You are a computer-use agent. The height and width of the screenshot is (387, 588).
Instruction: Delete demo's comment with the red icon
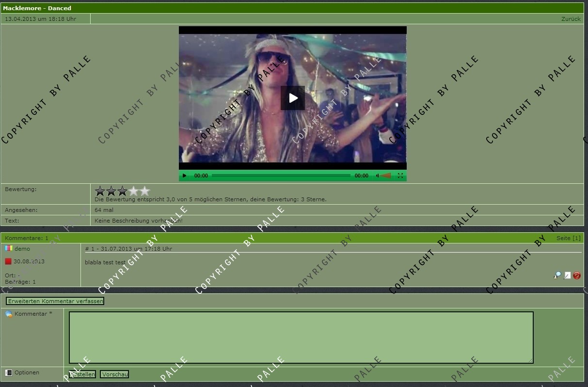577,275
